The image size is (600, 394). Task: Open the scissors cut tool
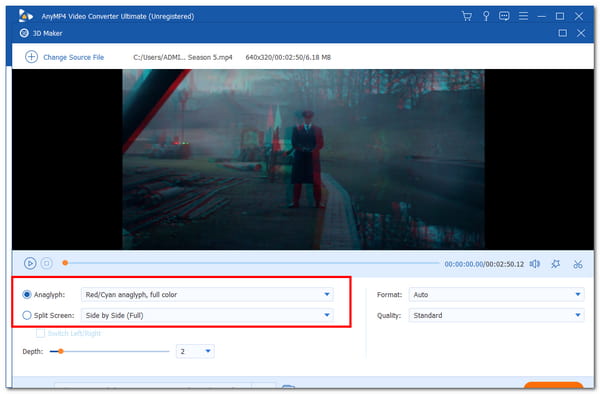[577, 264]
